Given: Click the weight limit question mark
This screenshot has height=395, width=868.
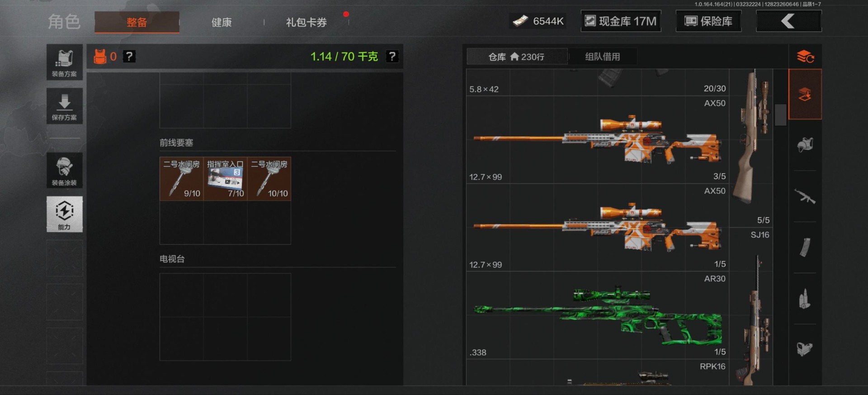Looking at the screenshot, I should pyautogui.click(x=392, y=57).
